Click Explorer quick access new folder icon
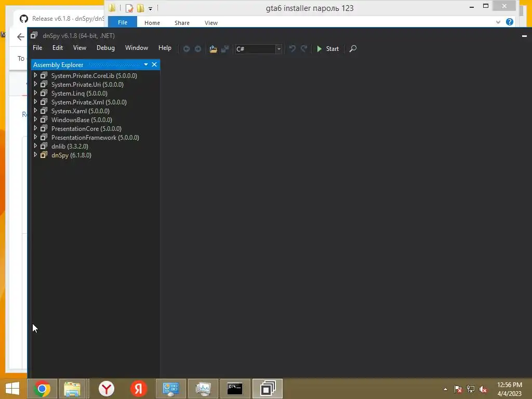532x399 pixels. 140,8
